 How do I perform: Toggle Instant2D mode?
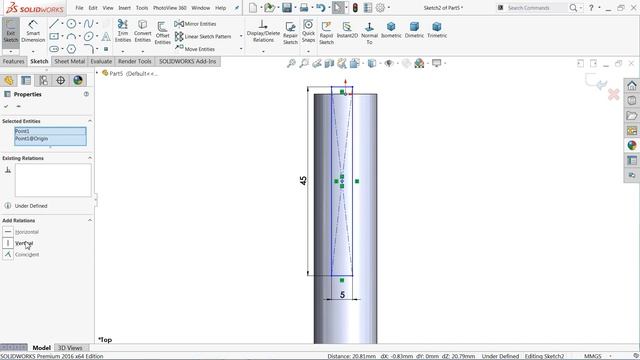click(347, 30)
